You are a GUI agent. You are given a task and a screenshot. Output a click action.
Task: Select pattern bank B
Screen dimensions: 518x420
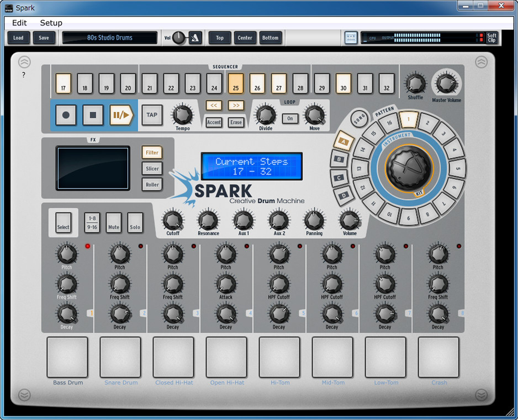coord(339,159)
